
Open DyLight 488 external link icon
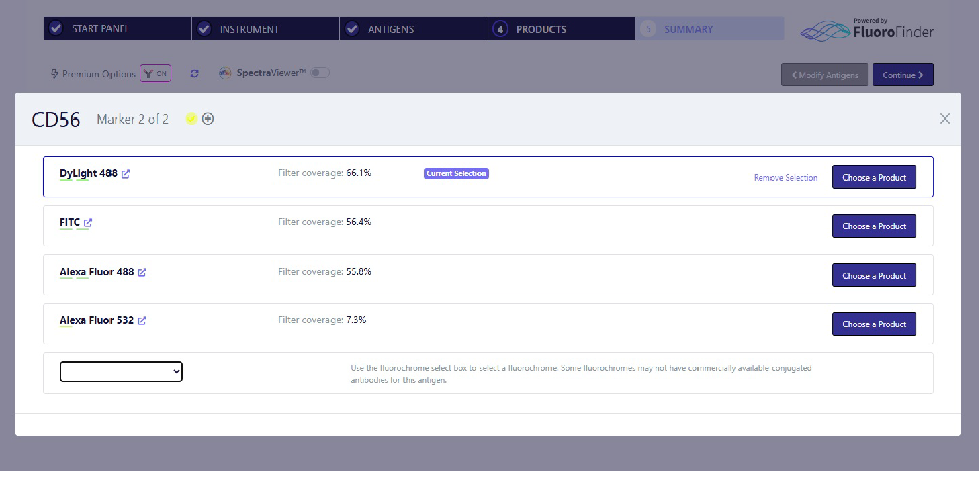126,174
